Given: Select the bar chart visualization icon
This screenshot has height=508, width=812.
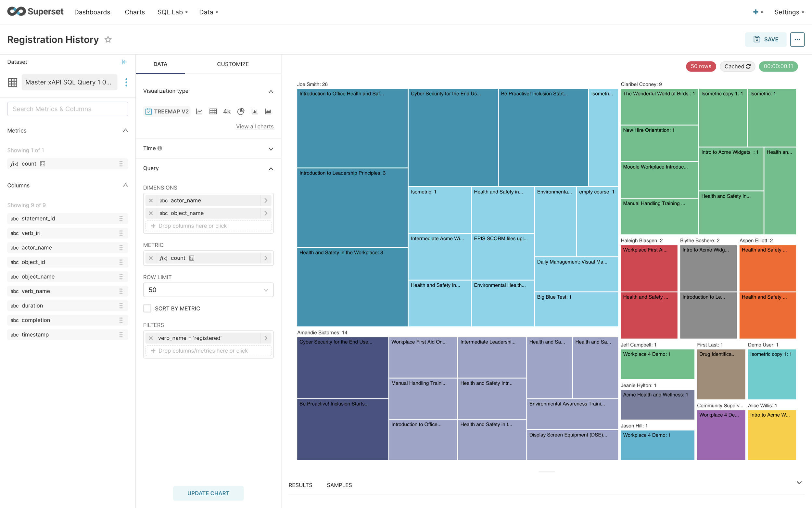Looking at the screenshot, I should point(254,111).
